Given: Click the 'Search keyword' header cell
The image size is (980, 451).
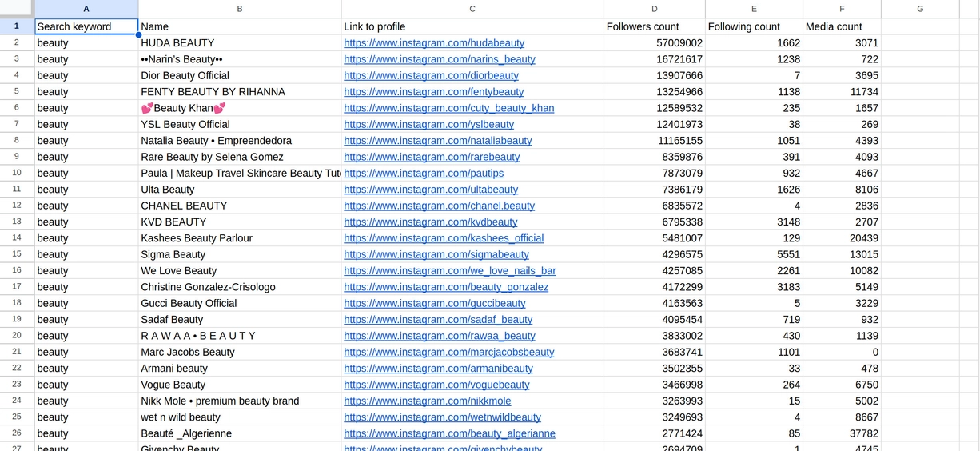Looking at the screenshot, I should pos(86,26).
